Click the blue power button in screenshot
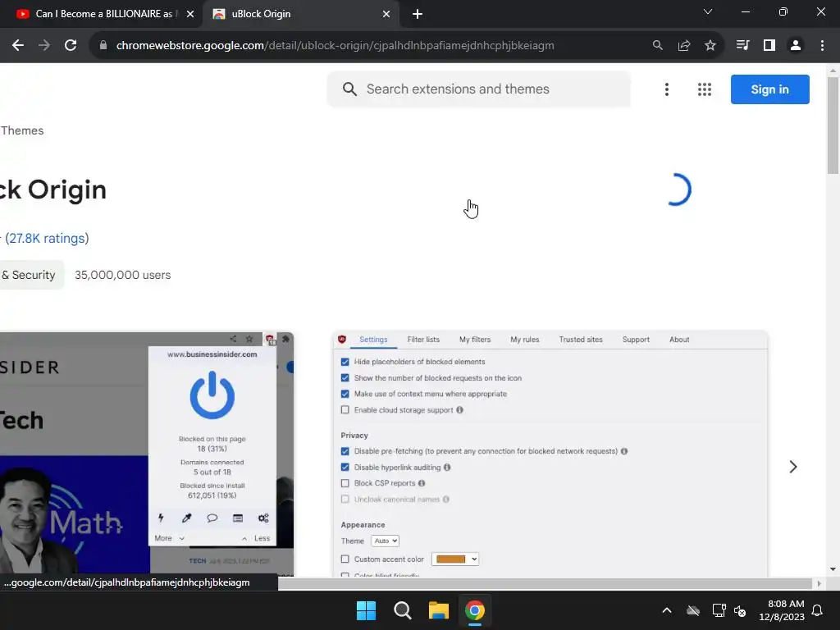The width and height of the screenshot is (840, 630). point(212,395)
